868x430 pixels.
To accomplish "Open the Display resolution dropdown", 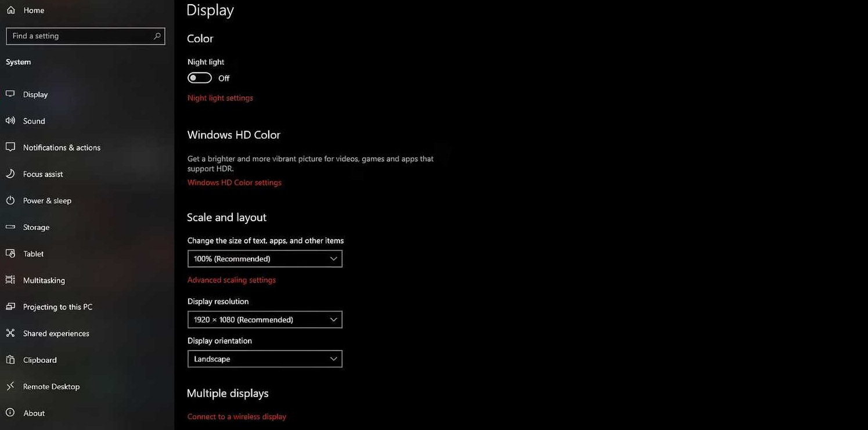I will tap(265, 320).
